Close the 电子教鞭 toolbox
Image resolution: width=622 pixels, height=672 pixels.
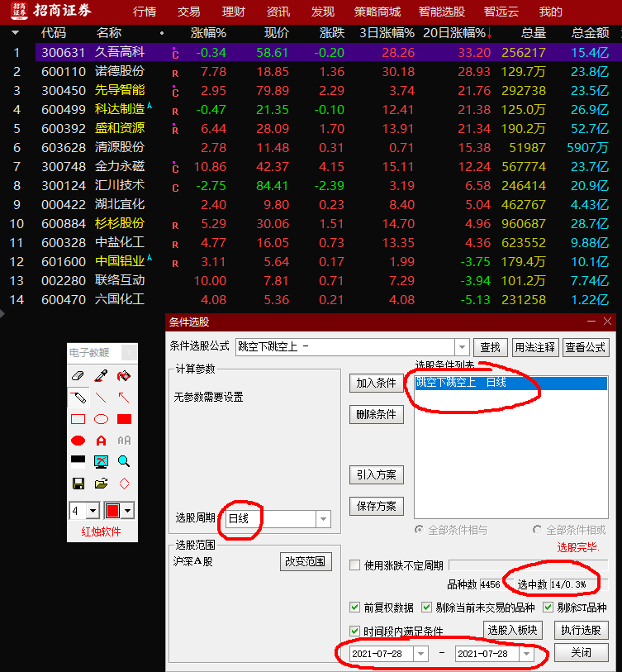pos(130,352)
